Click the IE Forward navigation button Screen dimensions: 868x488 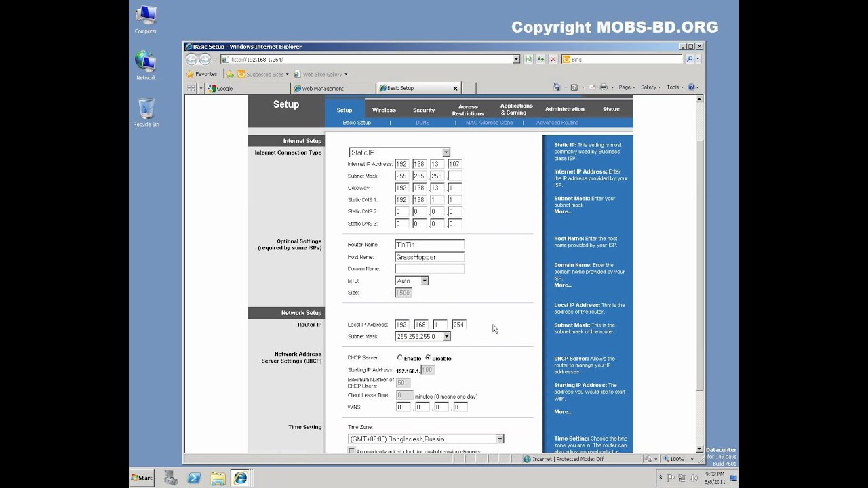[204, 60]
